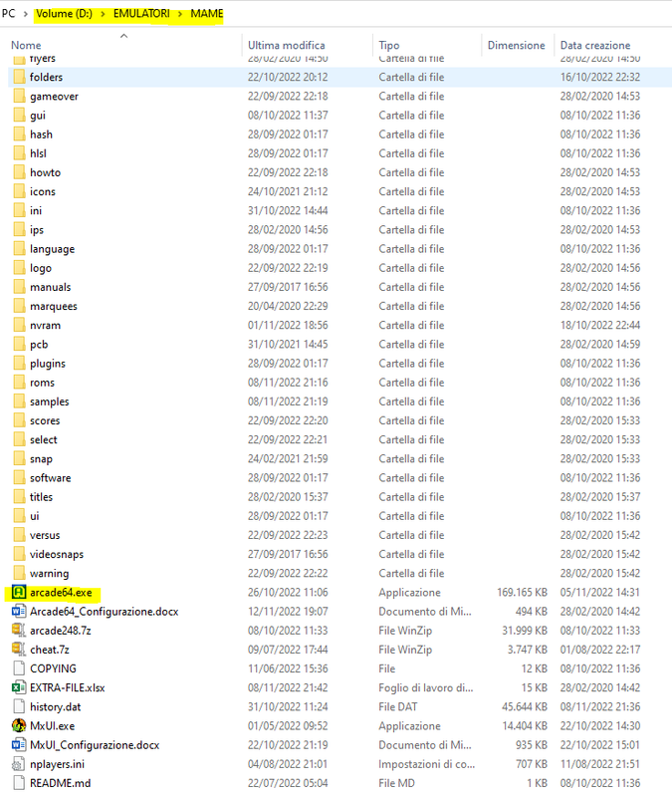This screenshot has height=797, width=672.
Task: Go to Volume (D:) in the breadcrumb
Action: (64, 14)
